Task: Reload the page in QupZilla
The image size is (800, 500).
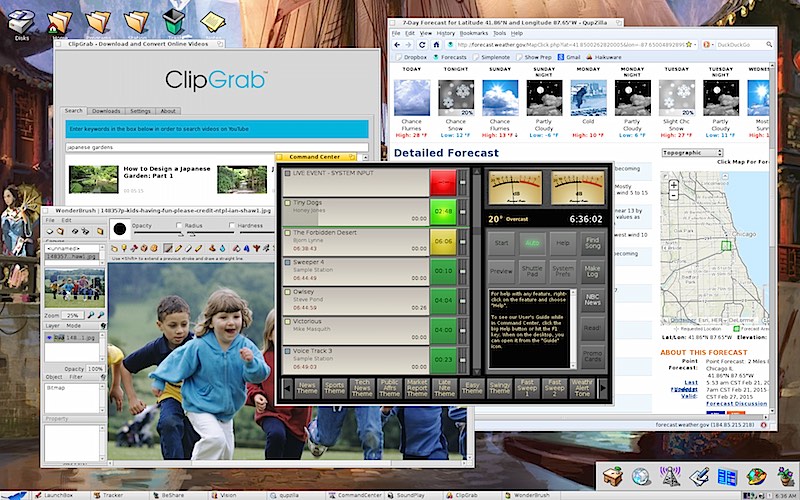Action: point(422,45)
